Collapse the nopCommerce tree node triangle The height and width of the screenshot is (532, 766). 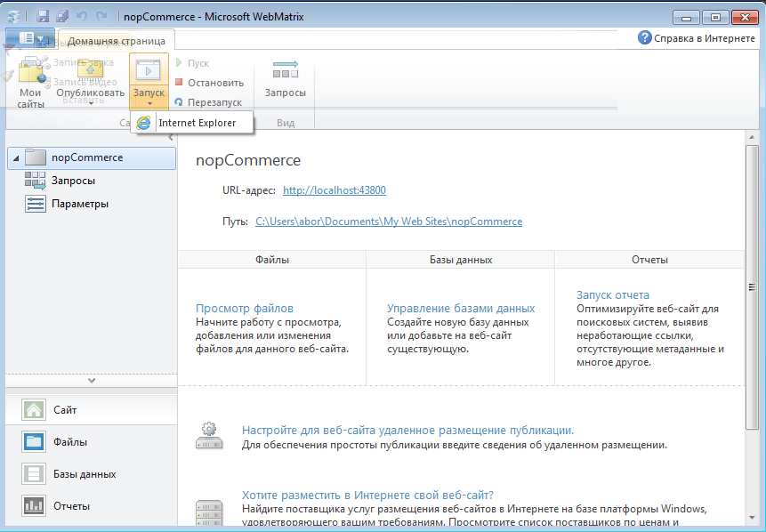(x=16, y=157)
